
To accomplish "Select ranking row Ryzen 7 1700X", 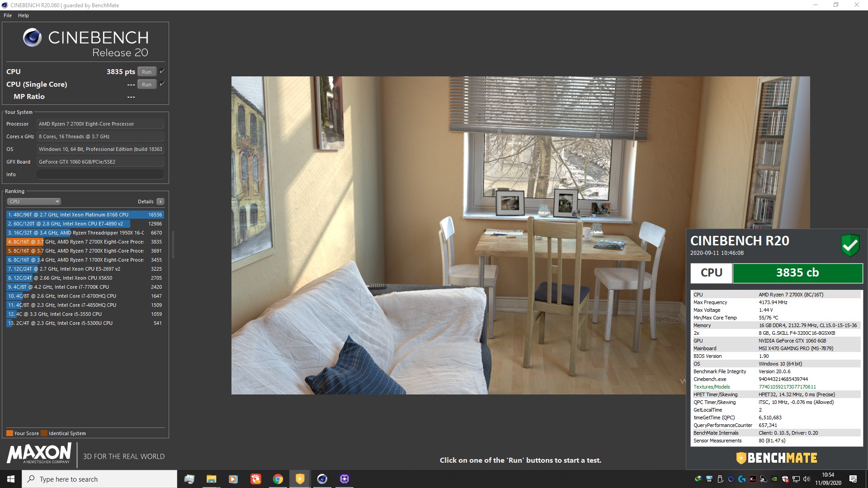I will click(x=85, y=260).
